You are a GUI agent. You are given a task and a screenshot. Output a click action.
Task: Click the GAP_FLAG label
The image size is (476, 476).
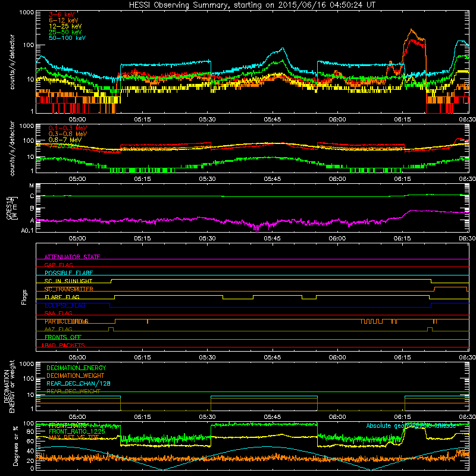pos(58,265)
